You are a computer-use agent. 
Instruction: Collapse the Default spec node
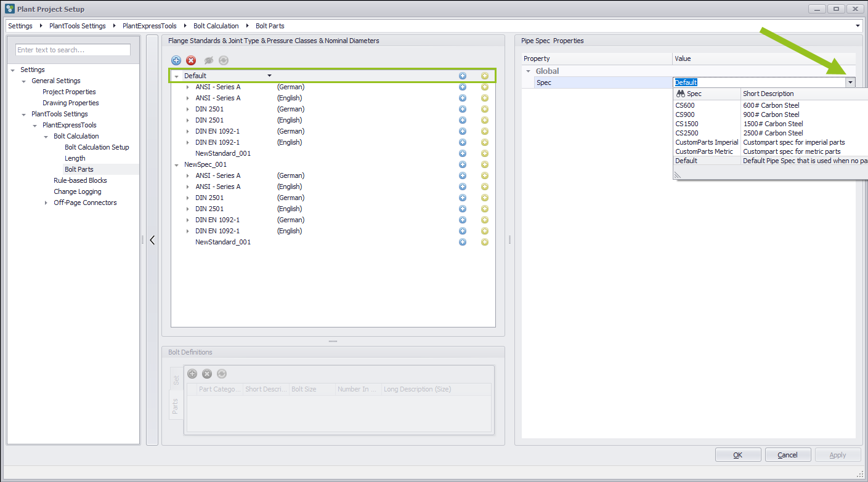[177, 76]
